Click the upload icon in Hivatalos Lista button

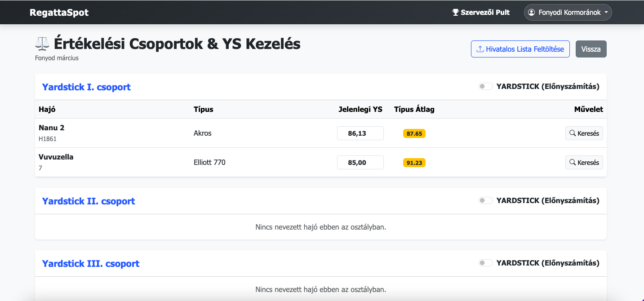(480, 49)
